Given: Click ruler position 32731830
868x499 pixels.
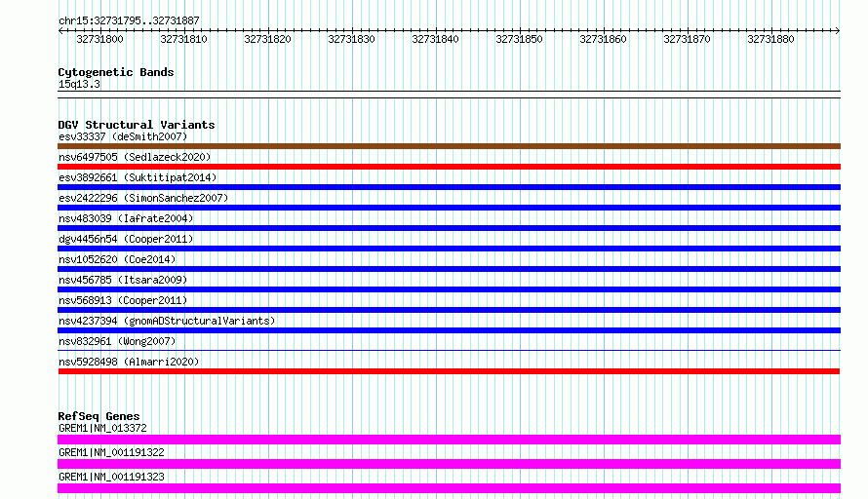Looking at the screenshot, I should pyautogui.click(x=351, y=39).
